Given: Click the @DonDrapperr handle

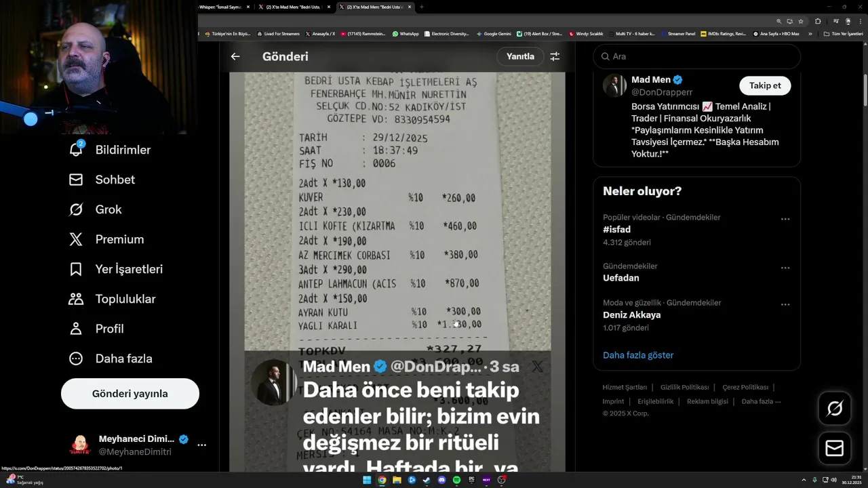Looking at the screenshot, I should coord(662,92).
